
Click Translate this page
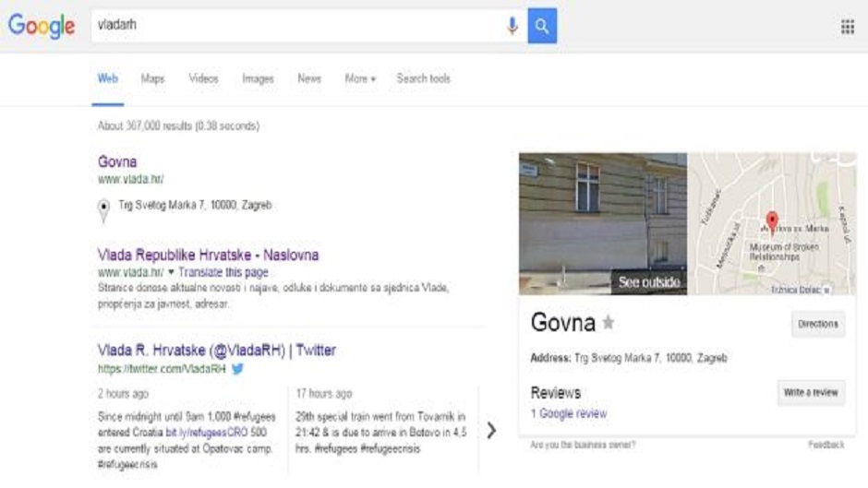point(223,272)
